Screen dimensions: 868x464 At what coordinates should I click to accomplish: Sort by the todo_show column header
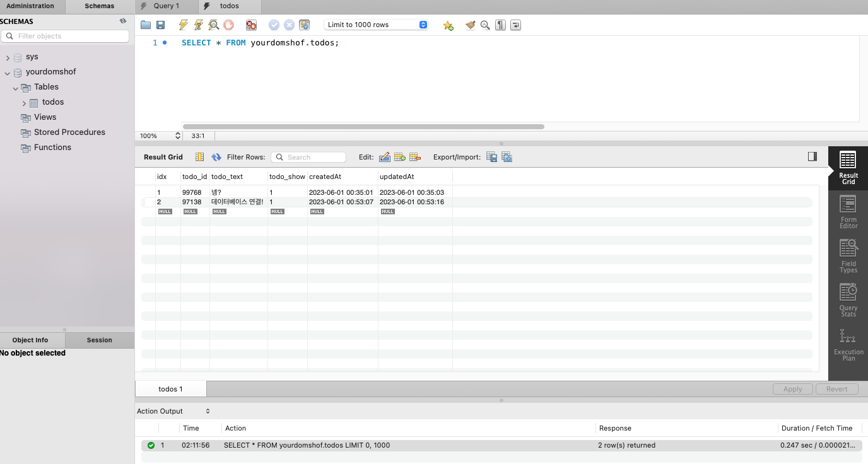288,177
